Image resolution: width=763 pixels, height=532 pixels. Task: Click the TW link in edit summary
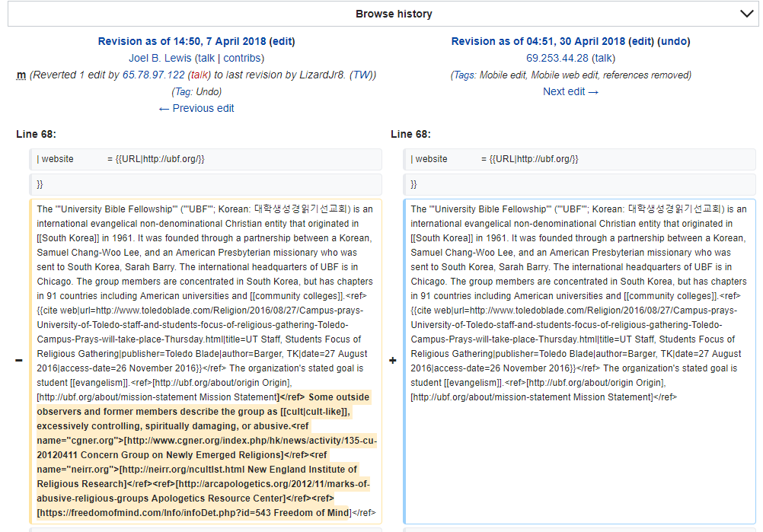tap(362, 75)
